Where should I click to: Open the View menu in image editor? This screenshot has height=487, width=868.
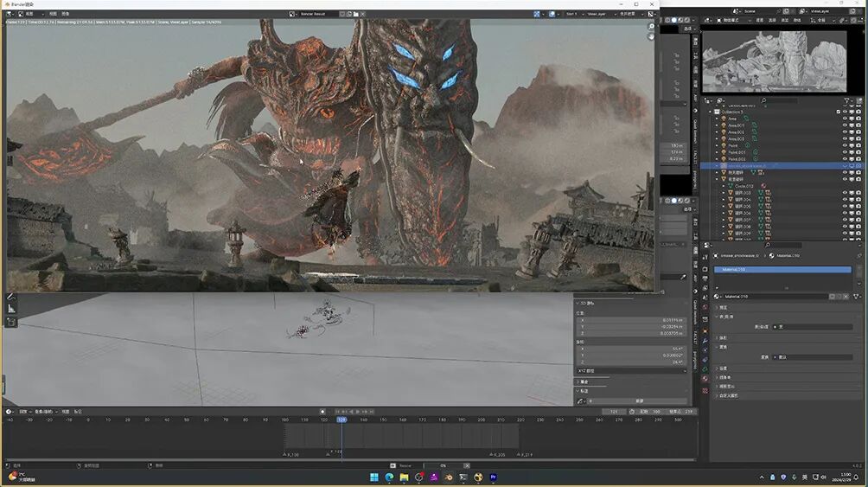[53, 14]
